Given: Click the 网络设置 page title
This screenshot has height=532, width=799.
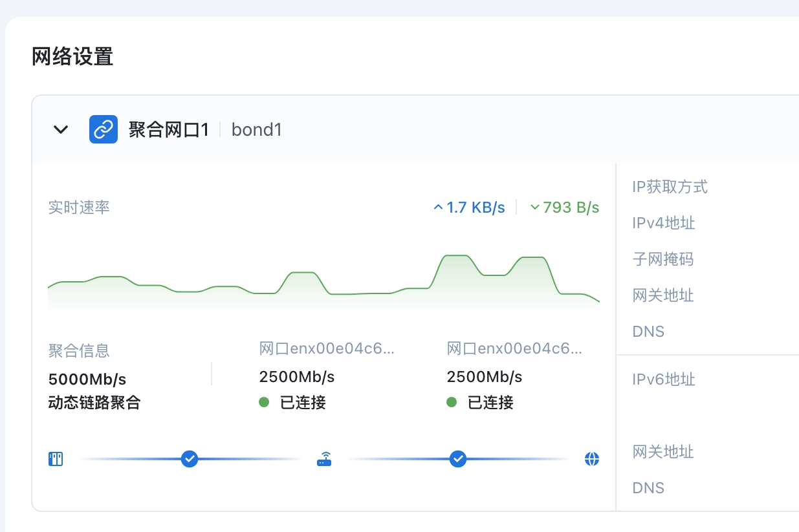Looking at the screenshot, I should click(x=73, y=57).
